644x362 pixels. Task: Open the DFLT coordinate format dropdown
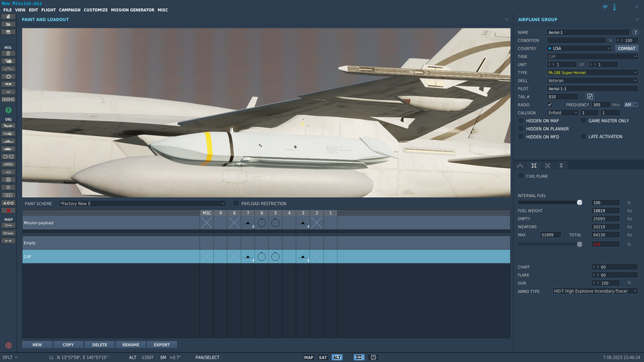pyautogui.click(x=10, y=357)
